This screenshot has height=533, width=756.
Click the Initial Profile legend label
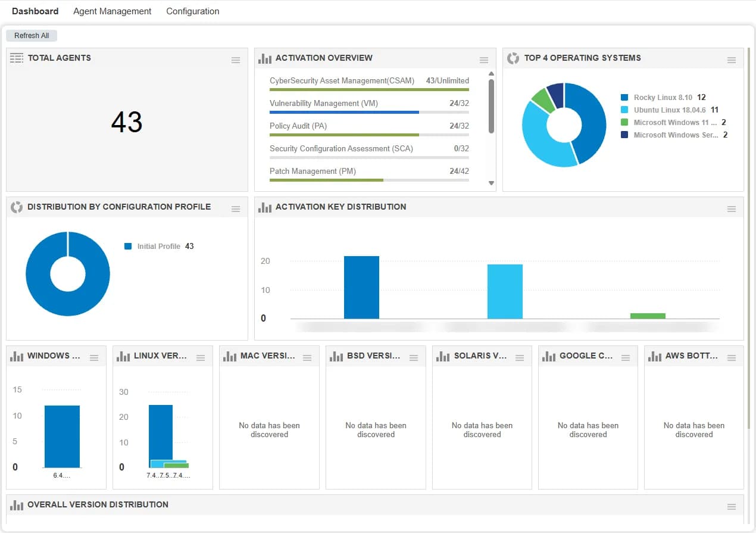[x=159, y=246]
